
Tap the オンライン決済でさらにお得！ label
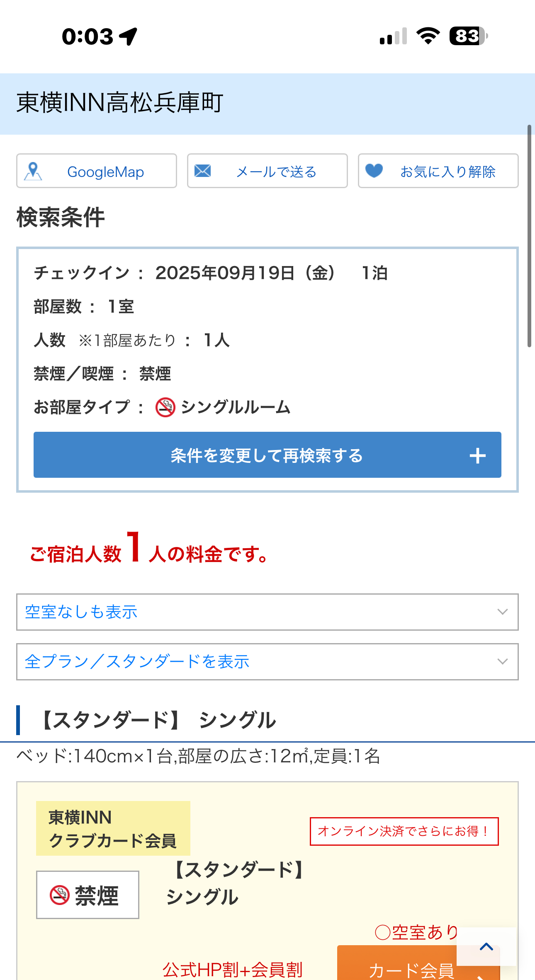(x=404, y=831)
